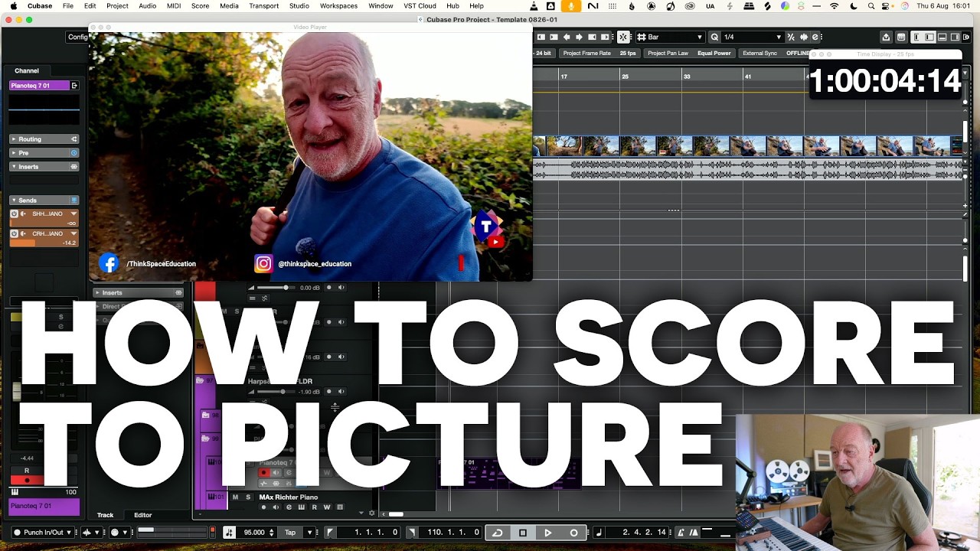Go to project start locator icon
The width and height of the screenshot is (980, 551).
point(541,37)
